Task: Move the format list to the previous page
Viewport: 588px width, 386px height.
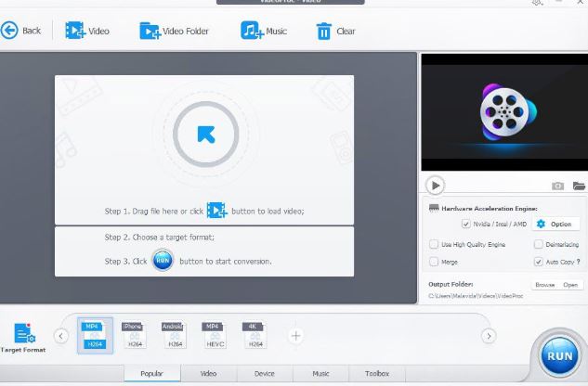Action: point(60,336)
